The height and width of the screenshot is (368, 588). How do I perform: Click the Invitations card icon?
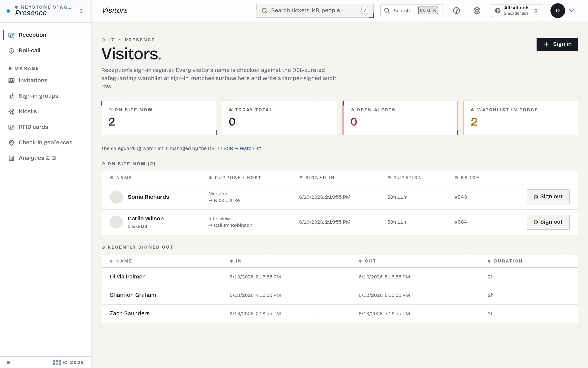(x=11, y=81)
